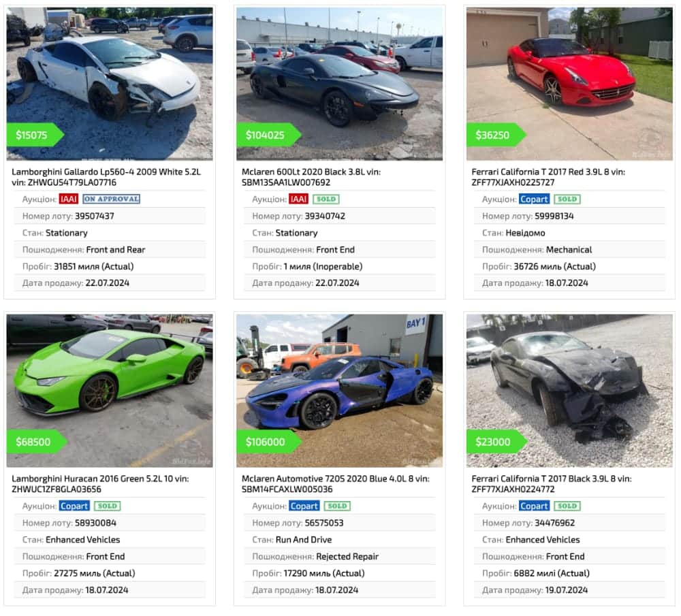Viewport: 681px width, 616px height.
Task: Click the Copart badge on the red Ferrari card
Action: 534,199
